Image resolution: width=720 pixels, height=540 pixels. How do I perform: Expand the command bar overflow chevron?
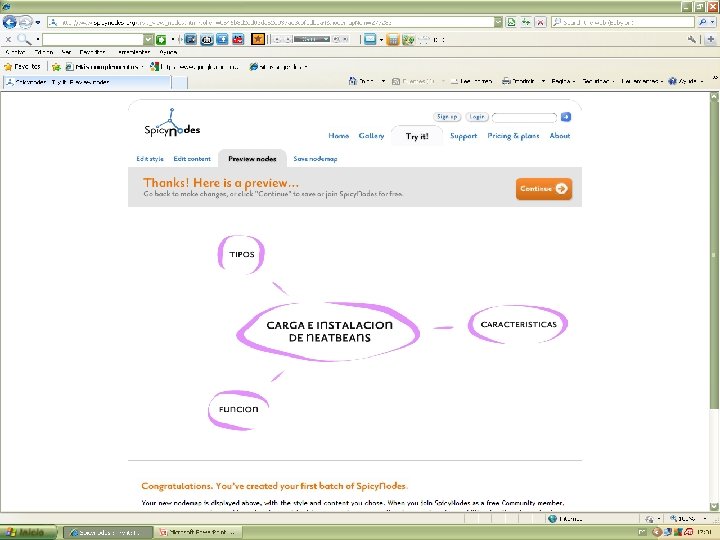(715, 79)
